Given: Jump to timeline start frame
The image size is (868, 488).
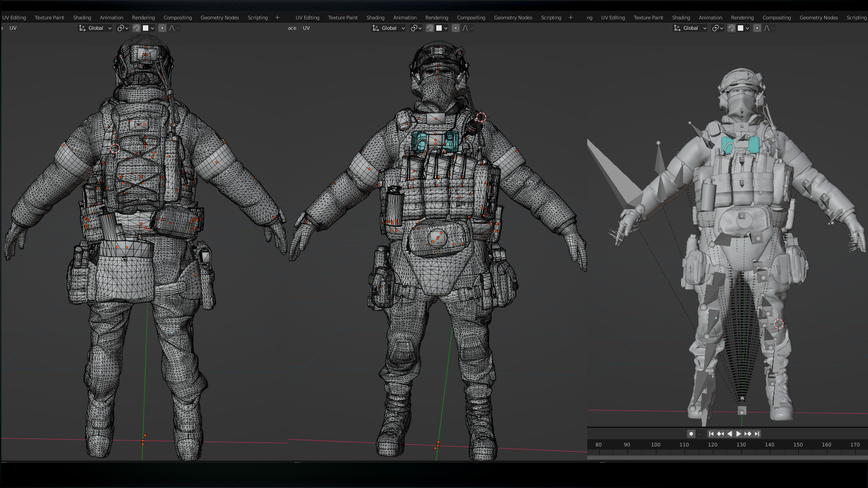Looking at the screenshot, I should (x=711, y=434).
